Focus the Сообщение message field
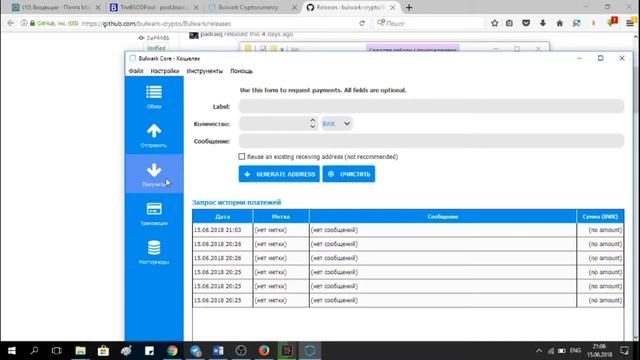The height and width of the screenshot is (360, 640). (x=431, y=141)
